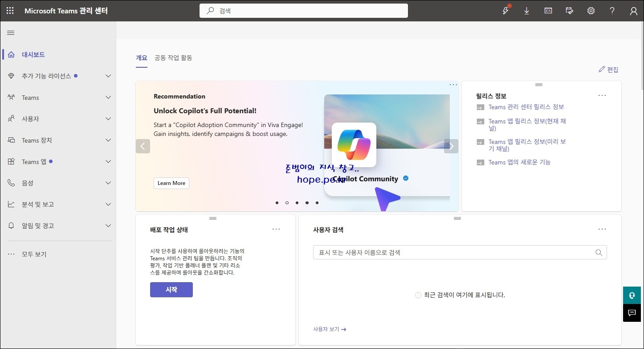This screenshot has width=644, height=349.
Task: Expand the 분석 및 보고 navigation section
Action: click(x=108, y=205)
